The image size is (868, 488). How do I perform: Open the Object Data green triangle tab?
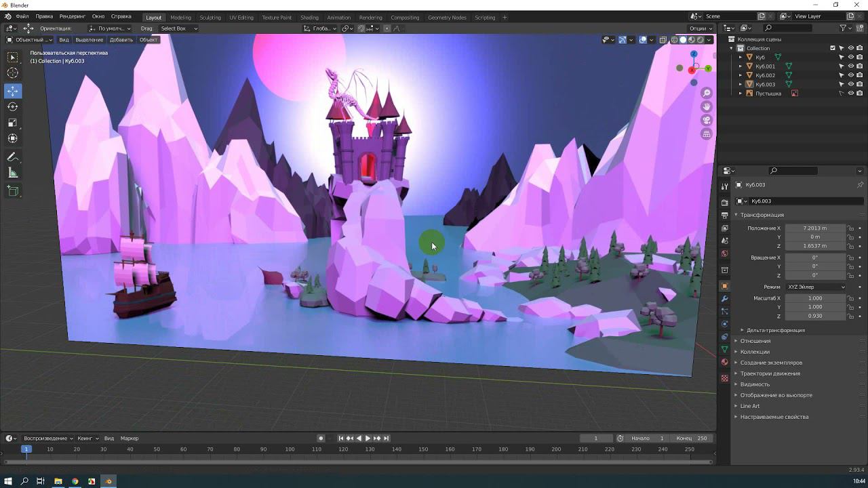(x=724, y=350)
